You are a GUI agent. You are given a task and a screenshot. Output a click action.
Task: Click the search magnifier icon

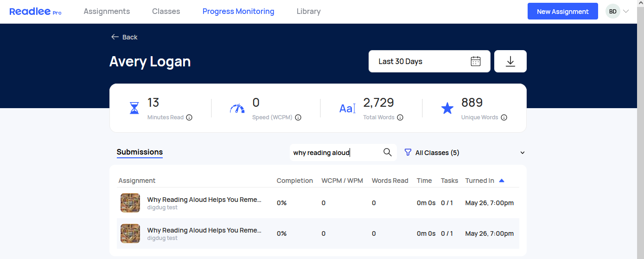[x=388, y=152]
